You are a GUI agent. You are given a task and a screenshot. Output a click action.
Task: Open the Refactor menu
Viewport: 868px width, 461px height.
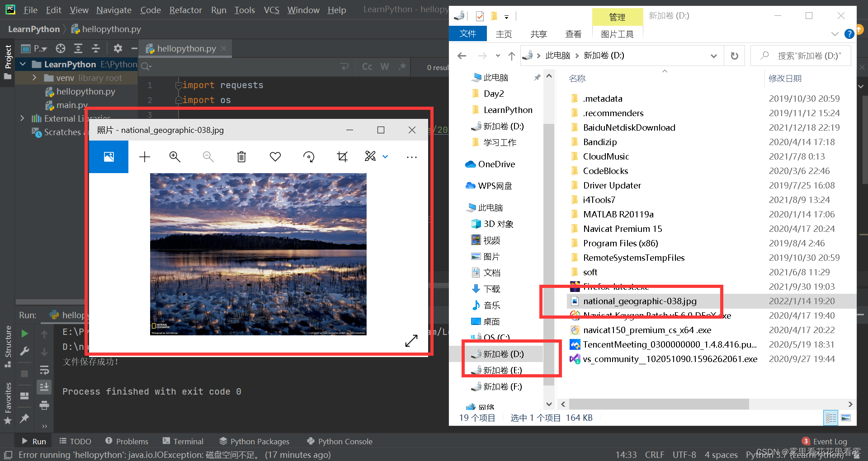click(x=185, y=10)
